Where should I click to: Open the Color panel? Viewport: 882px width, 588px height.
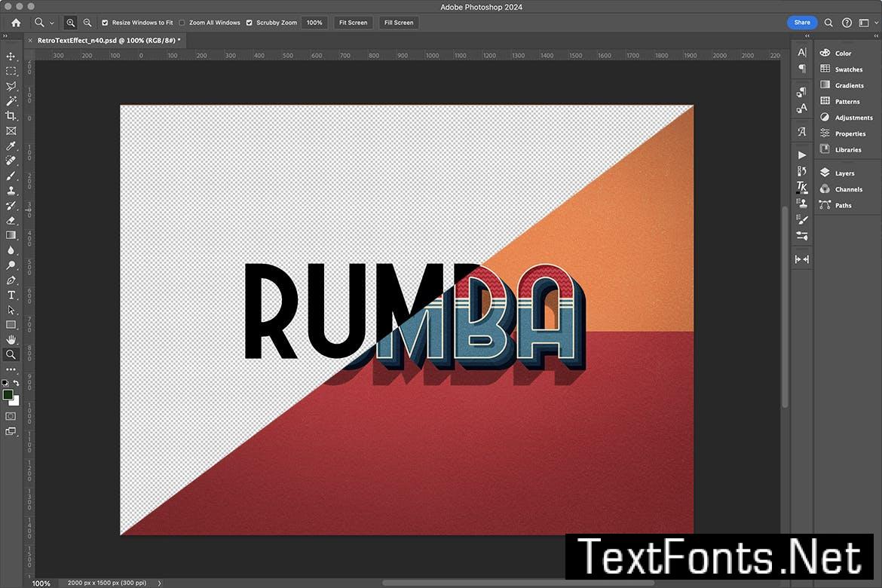(x=835, y=53)
